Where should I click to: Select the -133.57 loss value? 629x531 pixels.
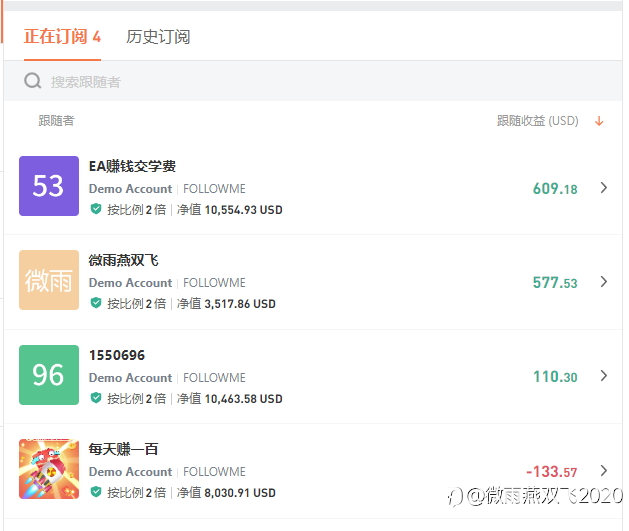tap(552, 472)
